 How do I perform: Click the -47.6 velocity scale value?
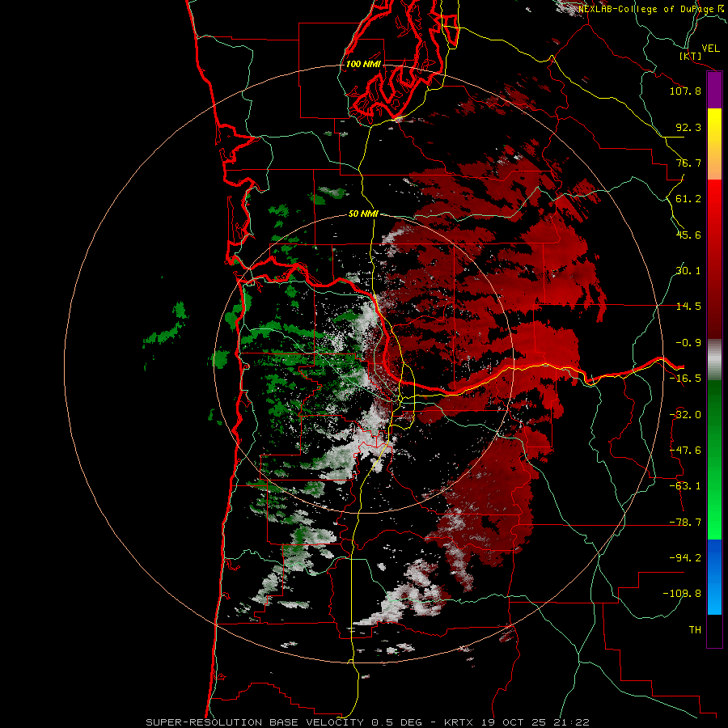(685, 451)
